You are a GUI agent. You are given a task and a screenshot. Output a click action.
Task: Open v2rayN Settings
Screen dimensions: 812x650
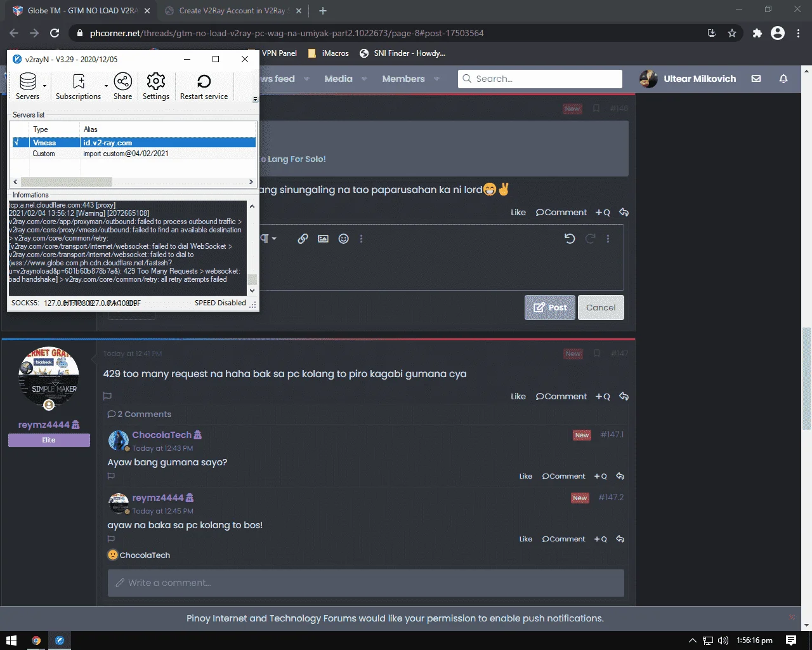[x=156, y=86]
